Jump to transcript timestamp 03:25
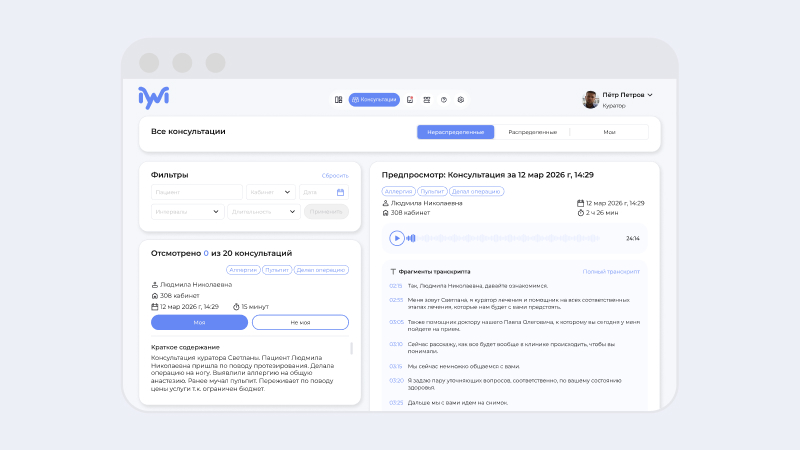This screenshot has height=450, width=800. point(396,403)
